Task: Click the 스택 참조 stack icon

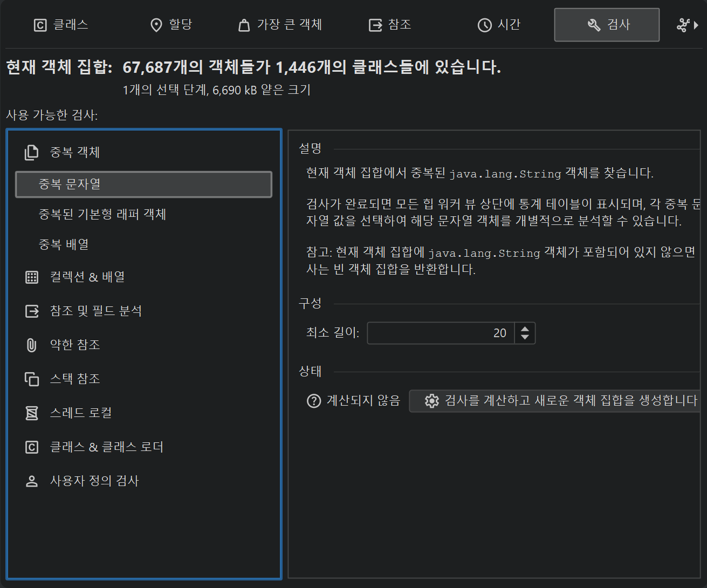Action: [32, 379]
